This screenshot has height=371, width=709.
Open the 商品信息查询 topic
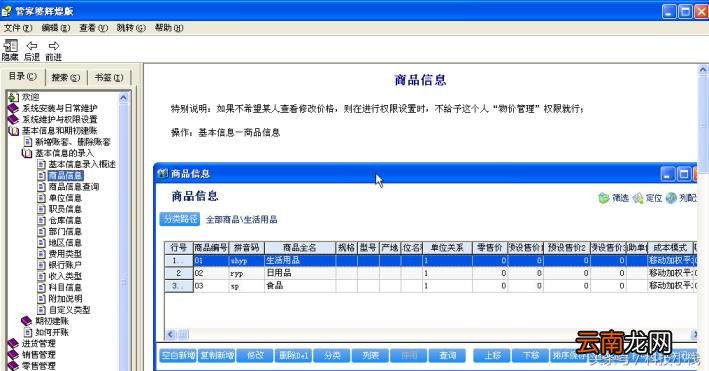[x=74, y=186]
